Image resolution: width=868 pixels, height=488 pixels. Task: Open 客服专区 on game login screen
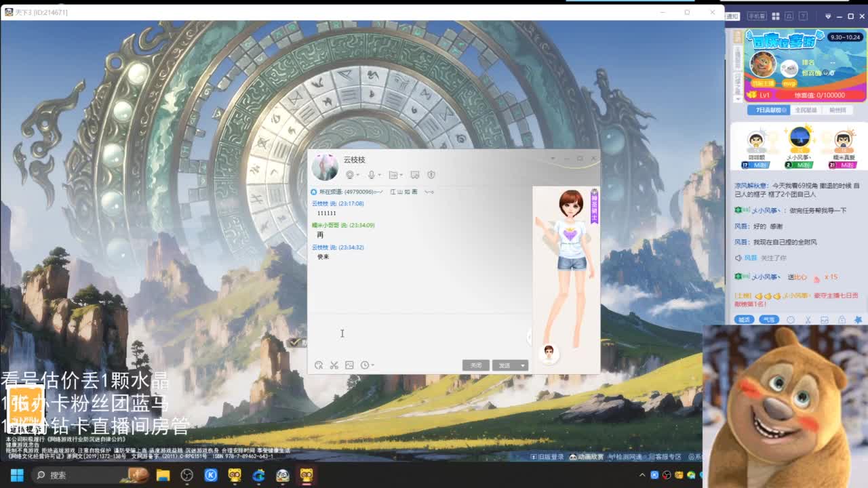(x=664, y=457)
